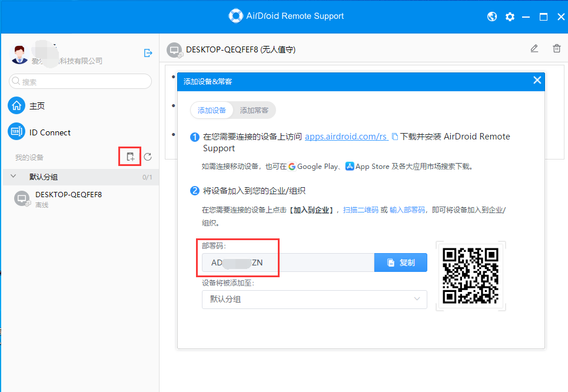Switch to the 添加设备 tab

(212, 111)
